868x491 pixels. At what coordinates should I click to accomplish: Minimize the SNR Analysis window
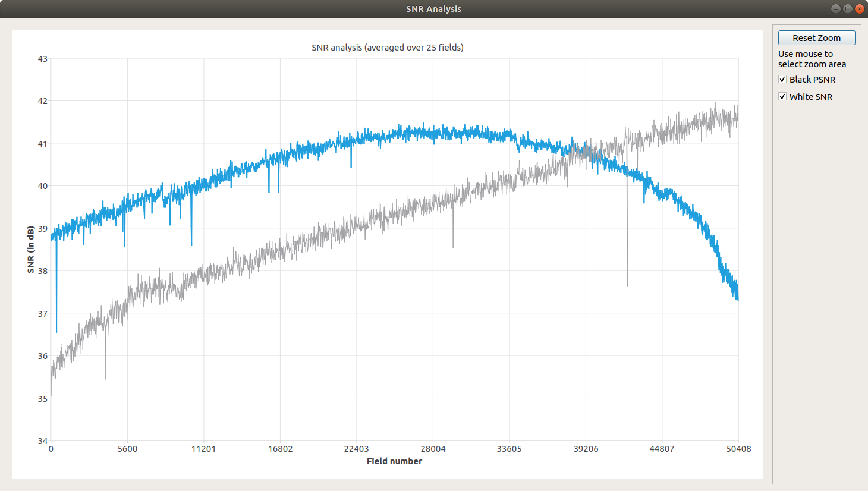click(835, 8)
